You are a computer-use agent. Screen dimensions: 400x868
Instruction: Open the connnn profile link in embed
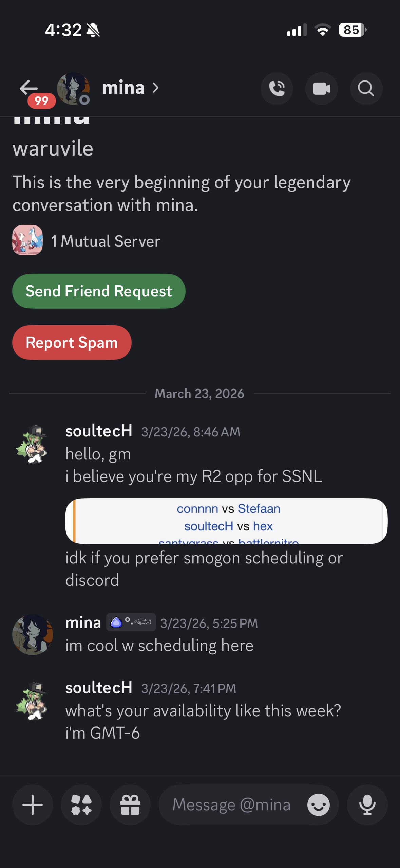point(197,509)
